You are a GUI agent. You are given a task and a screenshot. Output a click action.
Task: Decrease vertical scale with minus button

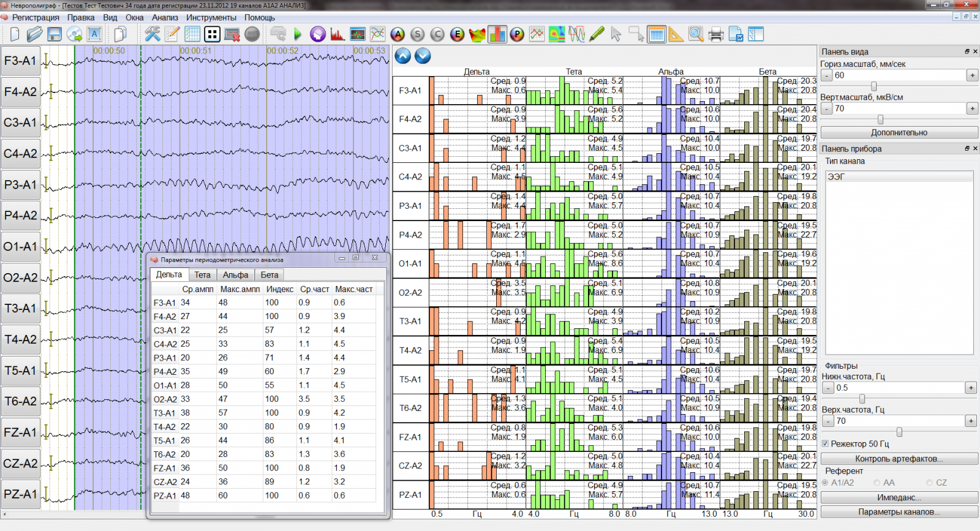(x=827, y=108)
